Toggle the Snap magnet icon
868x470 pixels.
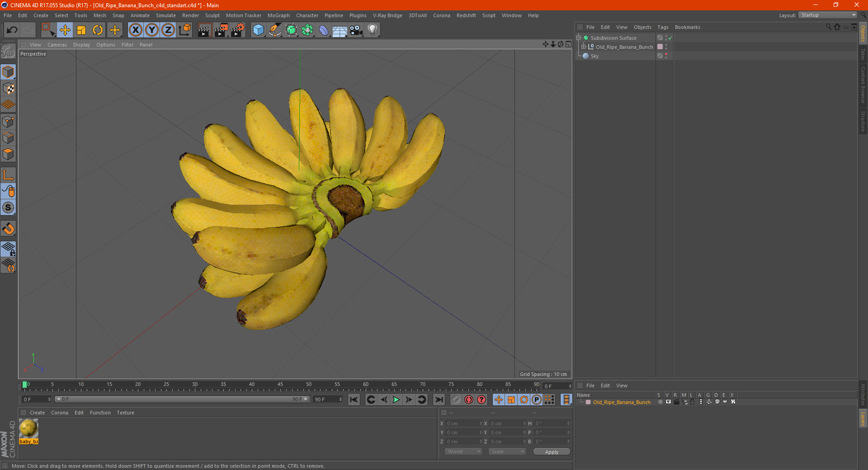8,229
